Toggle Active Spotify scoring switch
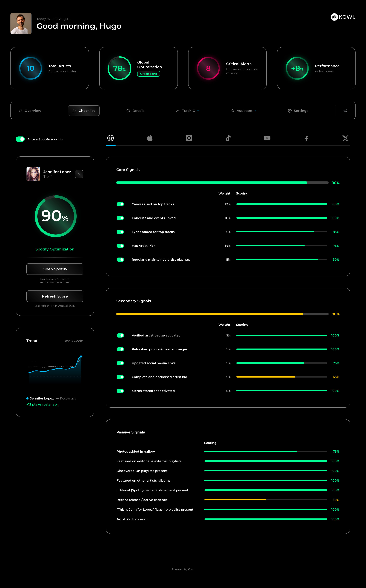Image resolution: width=366 pixels, height=588 pixels. pos(20,139)
